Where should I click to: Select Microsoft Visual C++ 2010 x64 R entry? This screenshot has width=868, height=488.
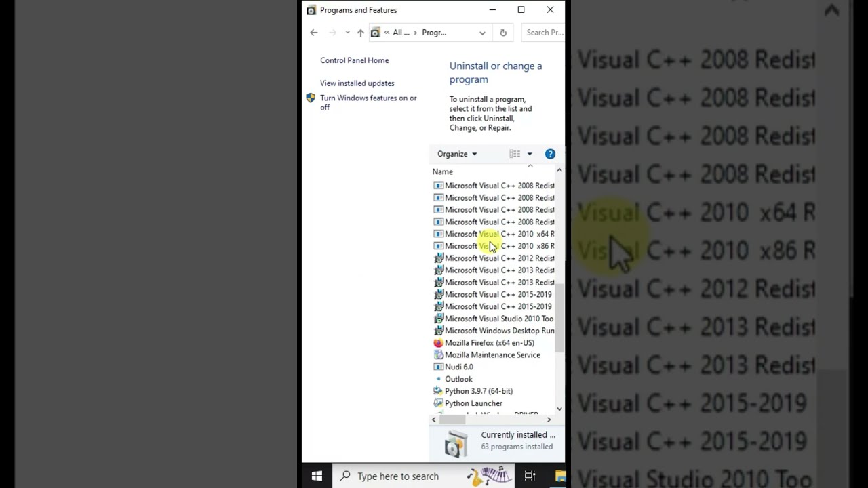click(x=494, y=235)
